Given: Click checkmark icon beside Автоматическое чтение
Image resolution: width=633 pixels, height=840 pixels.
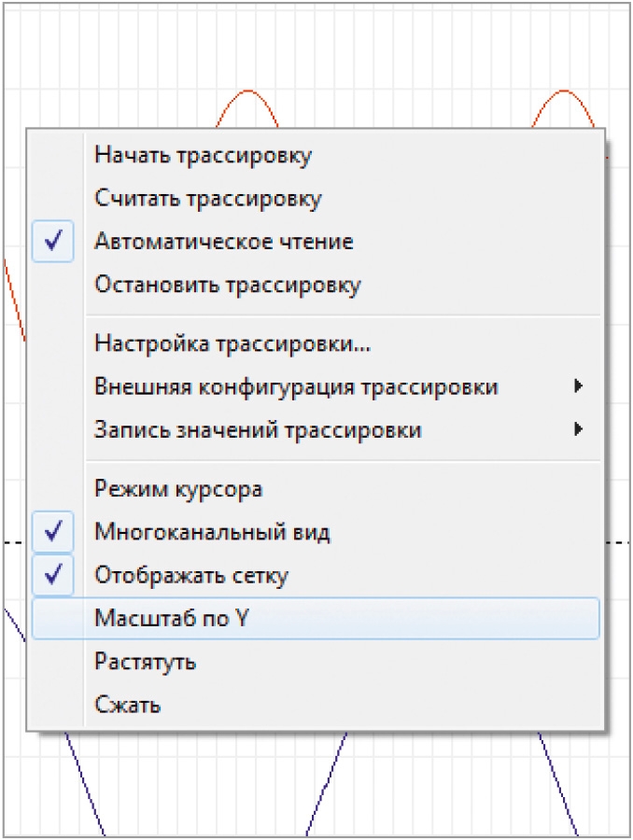Looking at the screenshot, I should pyautogui.click(x=52, y=241).
